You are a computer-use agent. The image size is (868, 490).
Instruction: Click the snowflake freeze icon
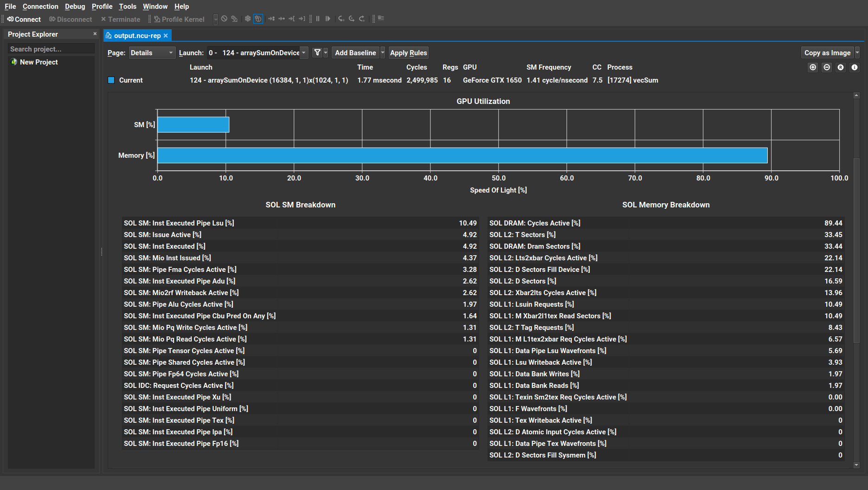pyautogui.click(x=248, y=19)
